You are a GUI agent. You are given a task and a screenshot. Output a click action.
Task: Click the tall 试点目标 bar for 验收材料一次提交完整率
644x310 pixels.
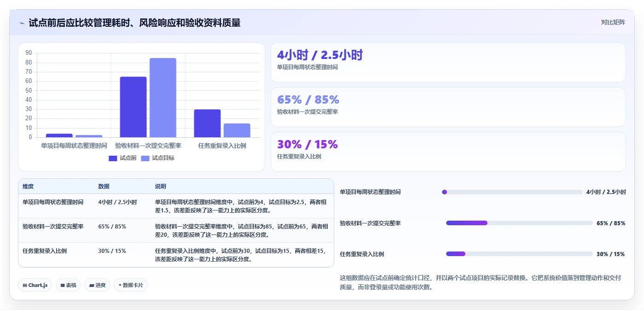(x=162, y=98)
